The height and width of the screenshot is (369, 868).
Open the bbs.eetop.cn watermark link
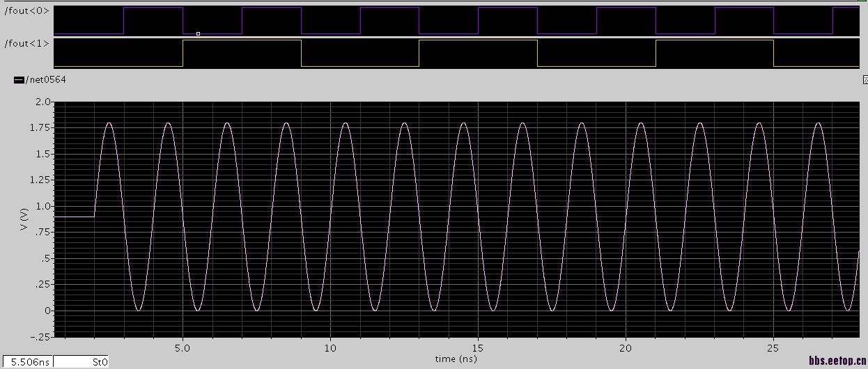click(x=837, y=361)
